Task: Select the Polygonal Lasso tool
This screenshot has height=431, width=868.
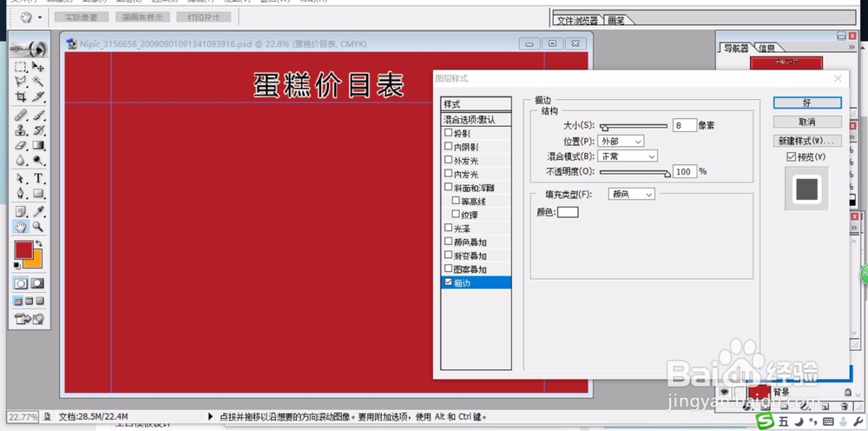Action: click(21, 82)
